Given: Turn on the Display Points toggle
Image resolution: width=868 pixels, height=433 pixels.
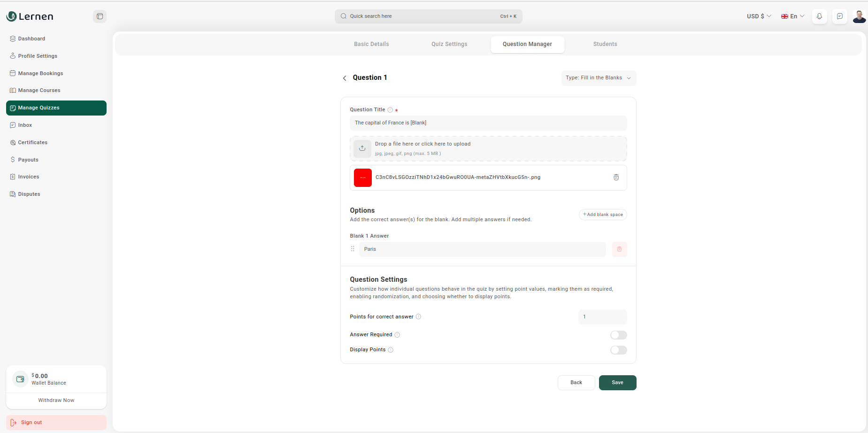Looking at the screenshot, I should point(618,350).
